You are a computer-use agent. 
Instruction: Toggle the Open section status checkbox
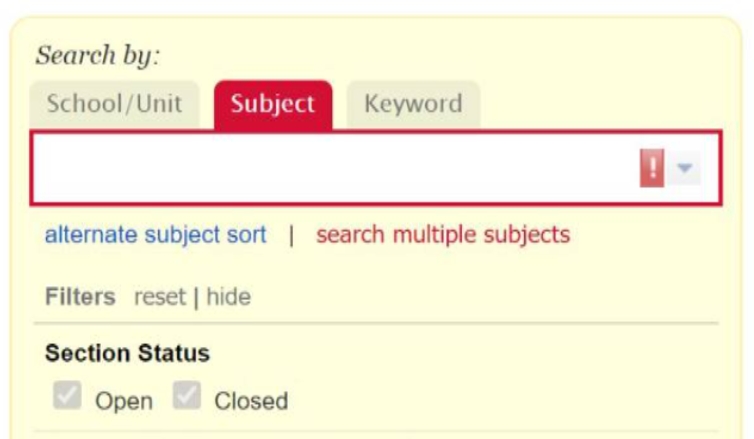[66, 398]
